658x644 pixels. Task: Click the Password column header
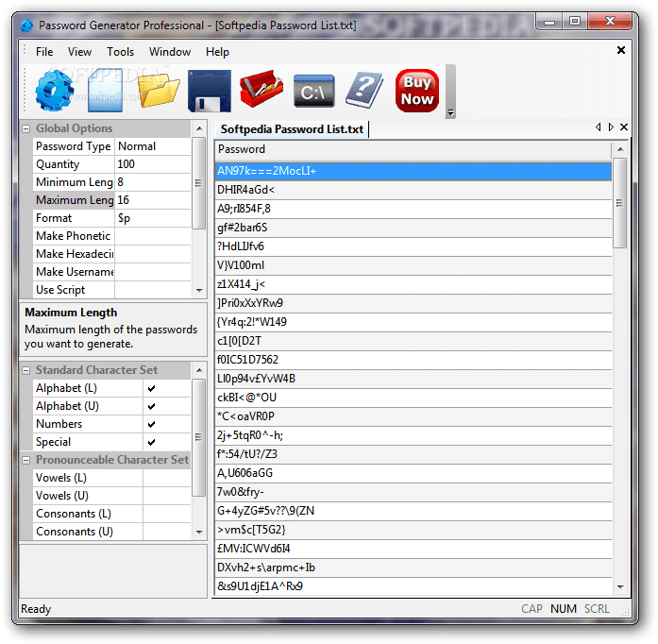coord(412,149)
